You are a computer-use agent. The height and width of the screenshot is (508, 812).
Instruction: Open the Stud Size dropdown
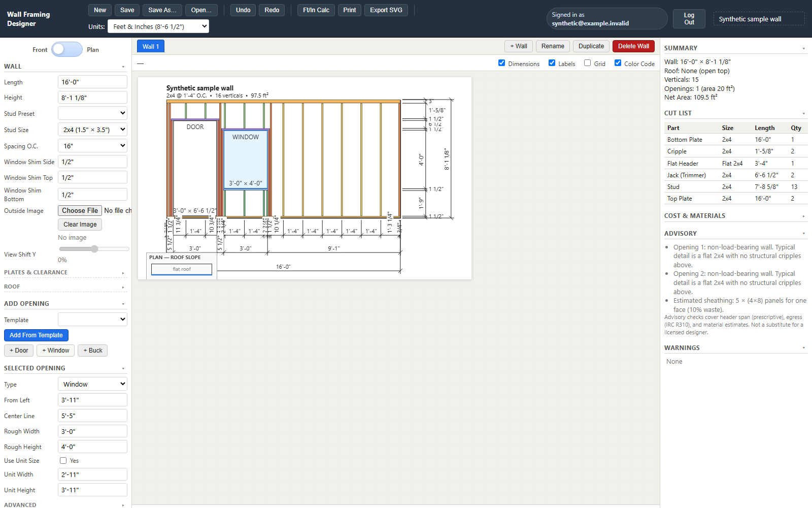(92, 130)
